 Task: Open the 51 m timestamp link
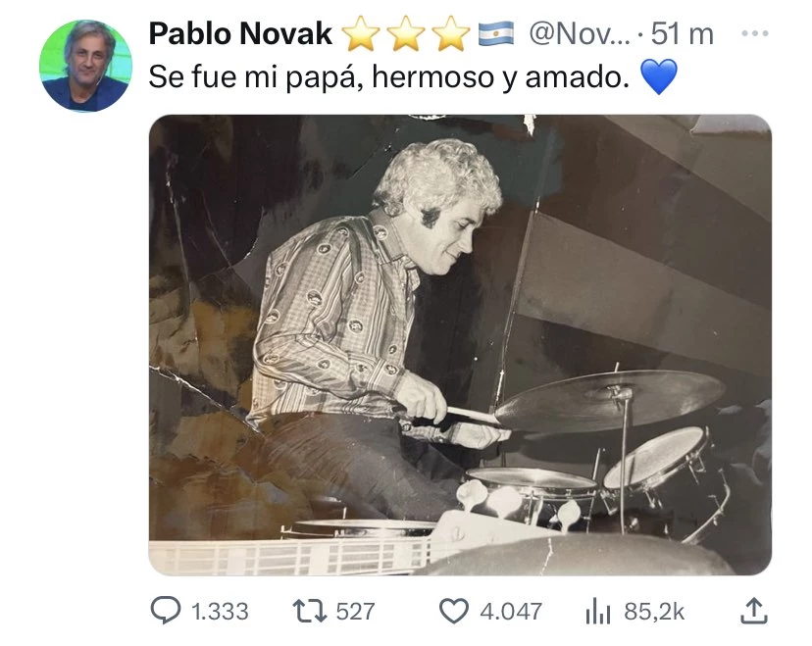click(682, 34)
